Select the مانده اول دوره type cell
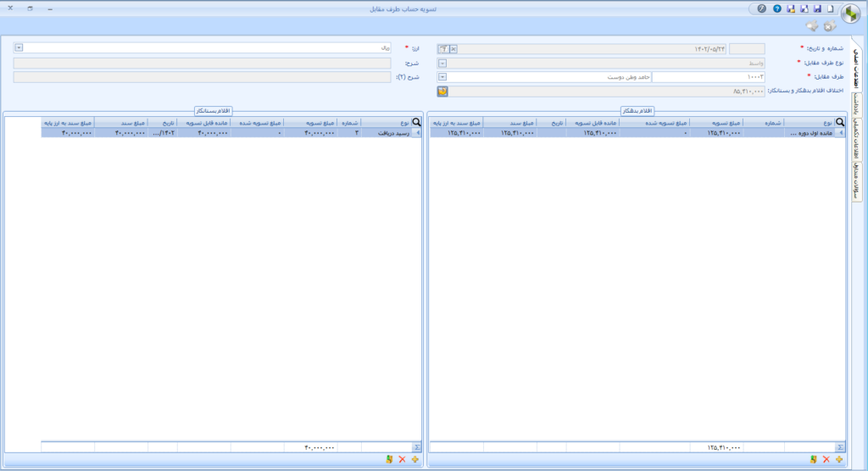Image resolution: width=868 pixels, height=471 pixels. tap(810, 133)
